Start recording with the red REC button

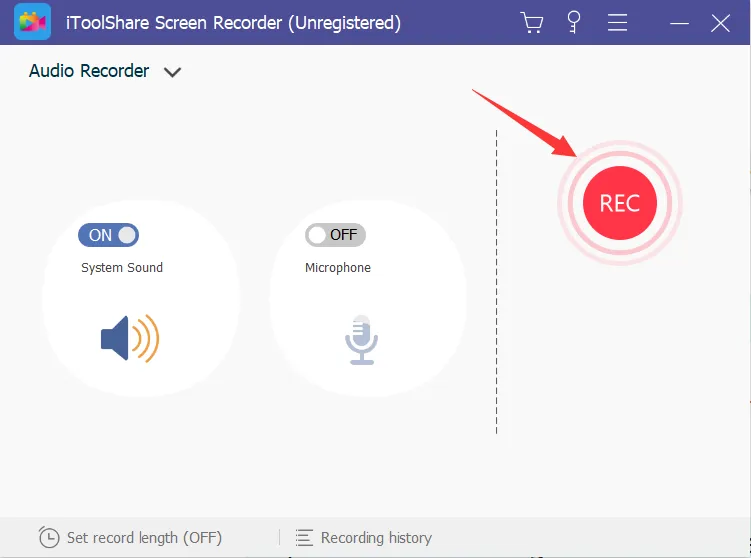[619, 203]
